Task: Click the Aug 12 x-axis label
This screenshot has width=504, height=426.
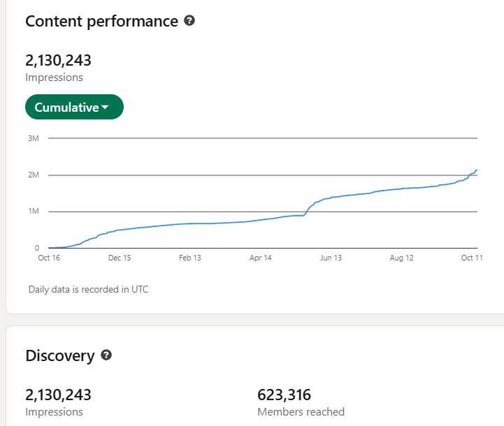Action: (x=401, y=258)
